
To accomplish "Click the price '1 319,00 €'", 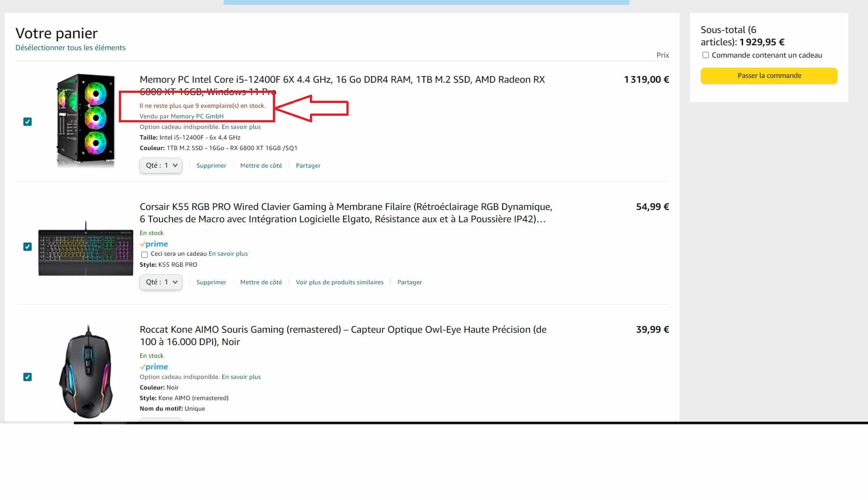I will [647, 80].
